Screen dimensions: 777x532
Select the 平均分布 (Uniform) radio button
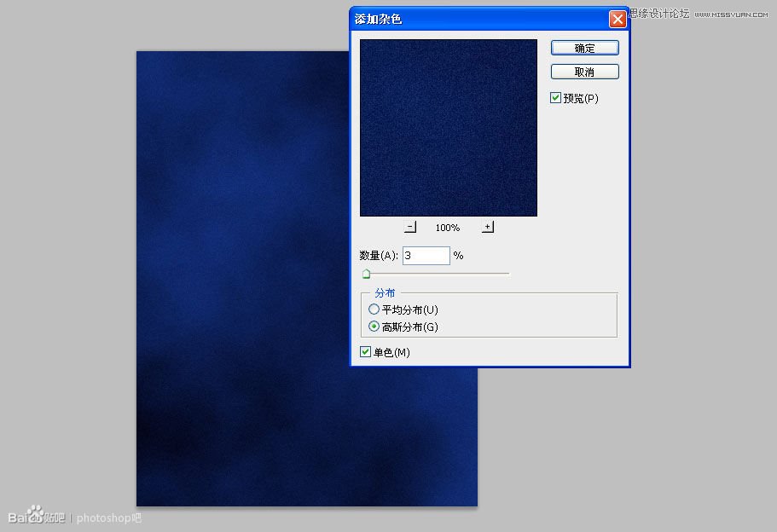[374, 309]
